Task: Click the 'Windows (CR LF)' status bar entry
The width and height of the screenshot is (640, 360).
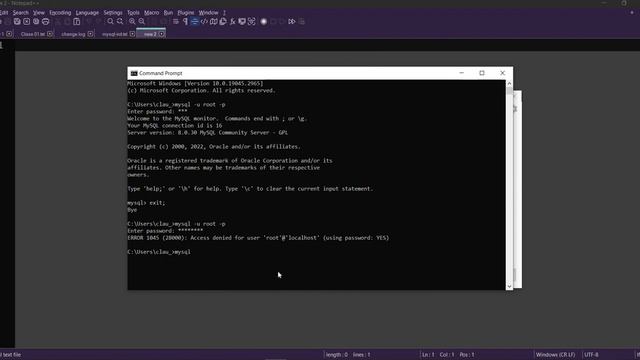Action: click(x=556, y=355)
